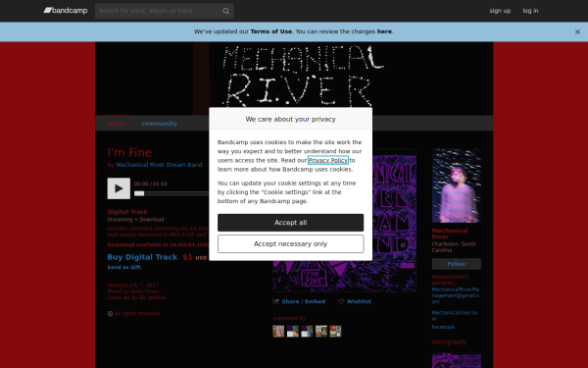Viewport: 588px width, 368px height.
Task: Click the I'm Fine track title
Action: (x=129, y=152)
